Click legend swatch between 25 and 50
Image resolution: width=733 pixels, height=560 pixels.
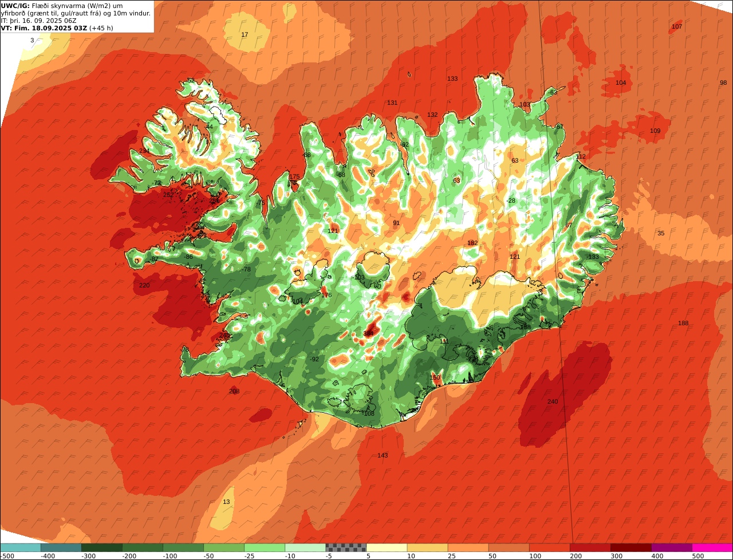(x=468, y=547)
